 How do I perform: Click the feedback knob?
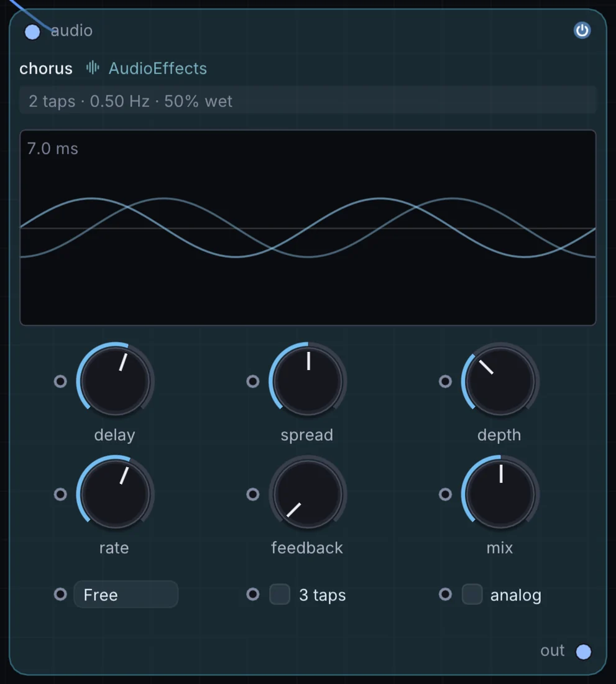(x=308, y=494)
